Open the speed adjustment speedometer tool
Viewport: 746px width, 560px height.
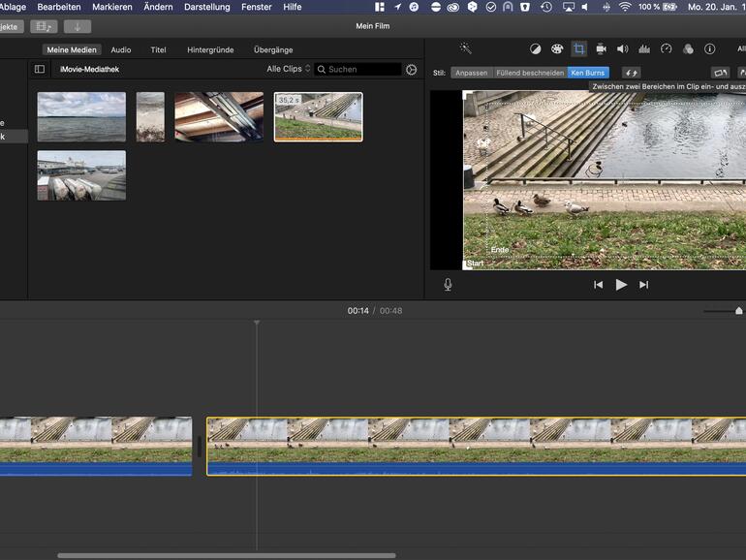point(666,48)
